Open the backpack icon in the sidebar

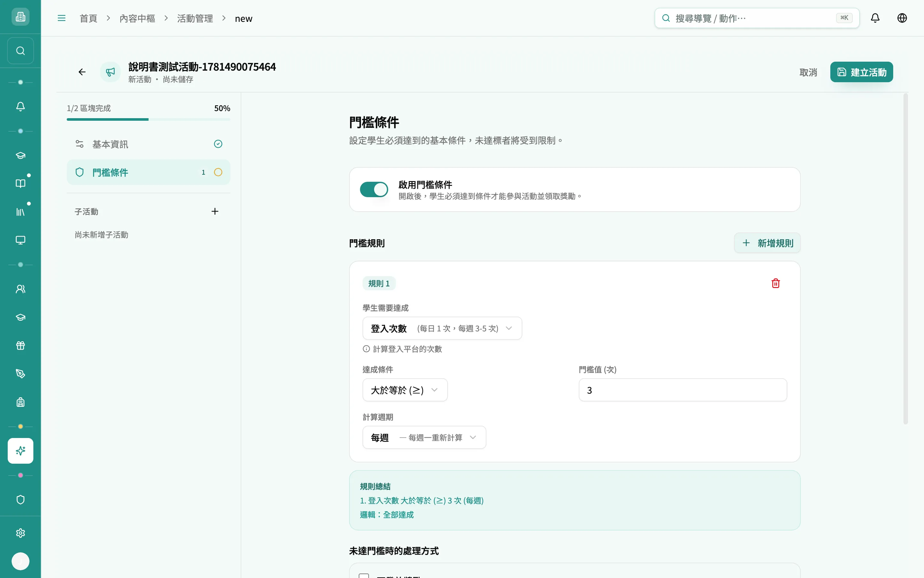click(20, 402)
